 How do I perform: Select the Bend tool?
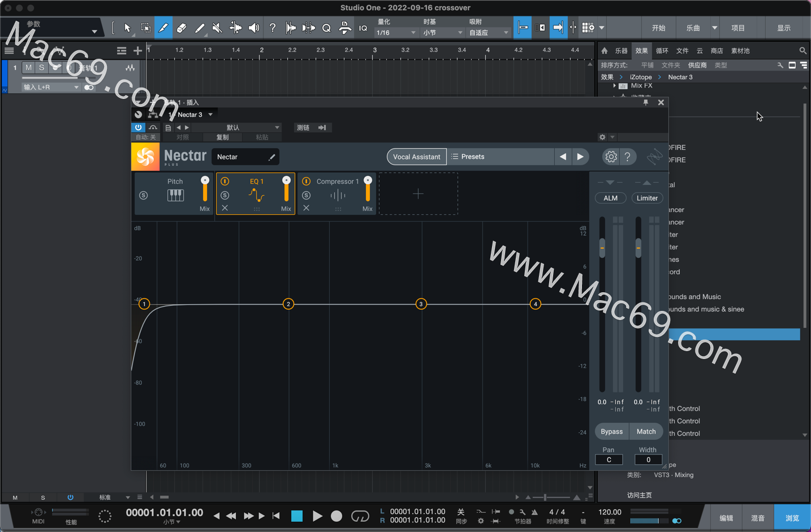(x=235, y=28)
